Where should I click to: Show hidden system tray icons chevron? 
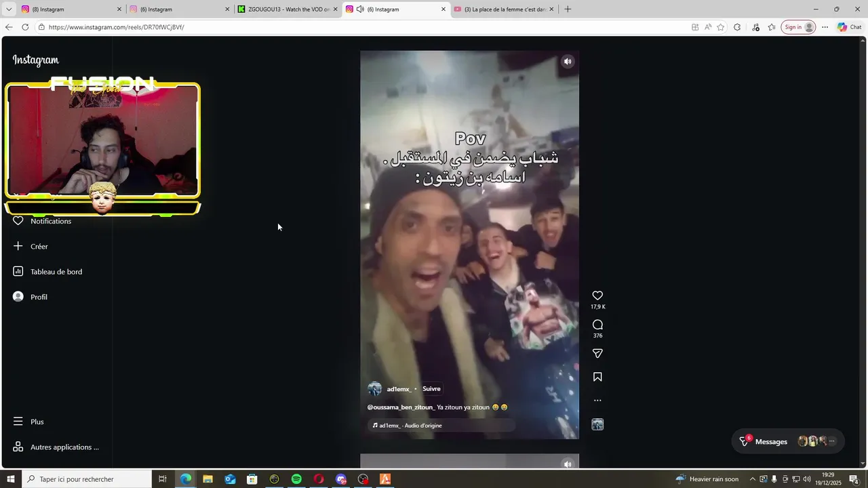point(752,479)
